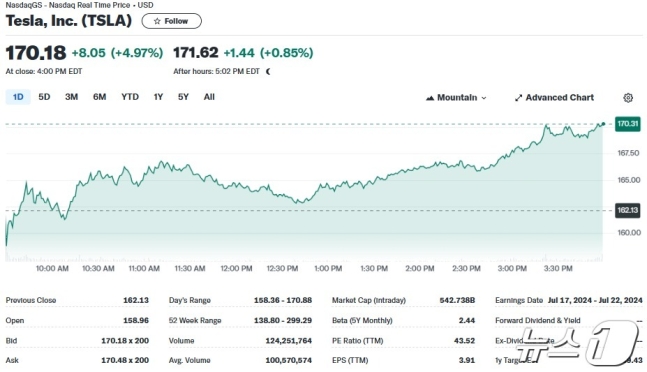Open the Mountain chart style dropdown
The height and width of the screenshot is (372, 647).
(456, 98)
